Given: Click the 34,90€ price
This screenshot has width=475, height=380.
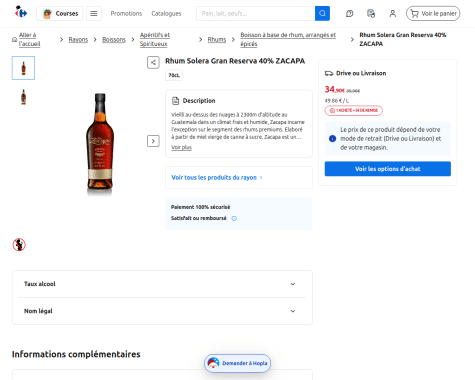Looking at the screenshot, I should [335, 89].
